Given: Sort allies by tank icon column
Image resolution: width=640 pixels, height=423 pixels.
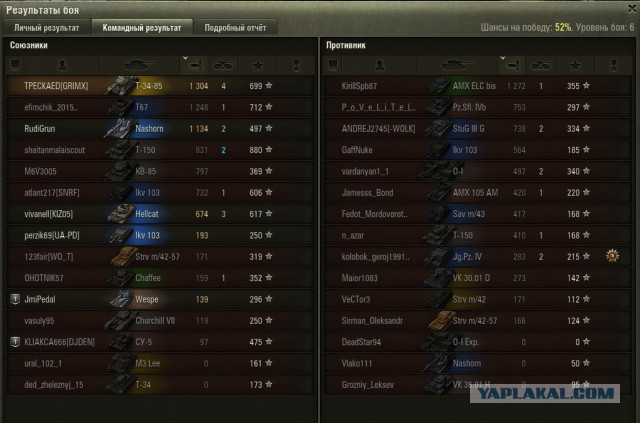Looking at the screenshot, I should [139, 65].
